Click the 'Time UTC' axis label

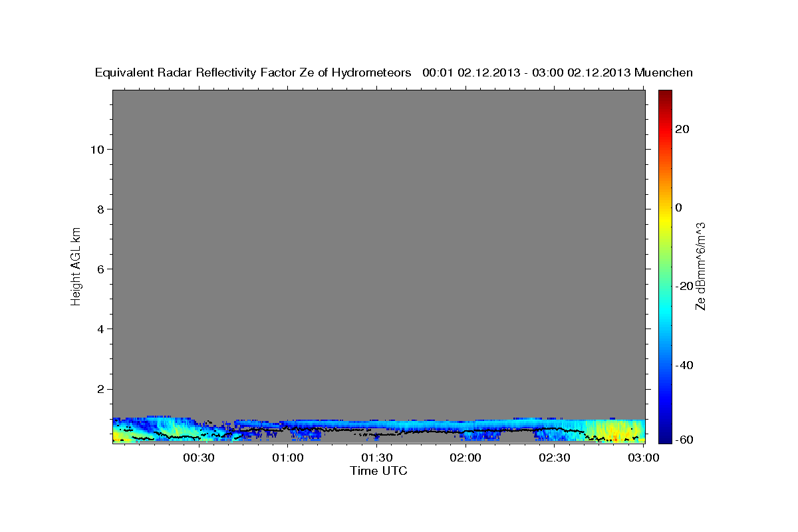point(378,471)
